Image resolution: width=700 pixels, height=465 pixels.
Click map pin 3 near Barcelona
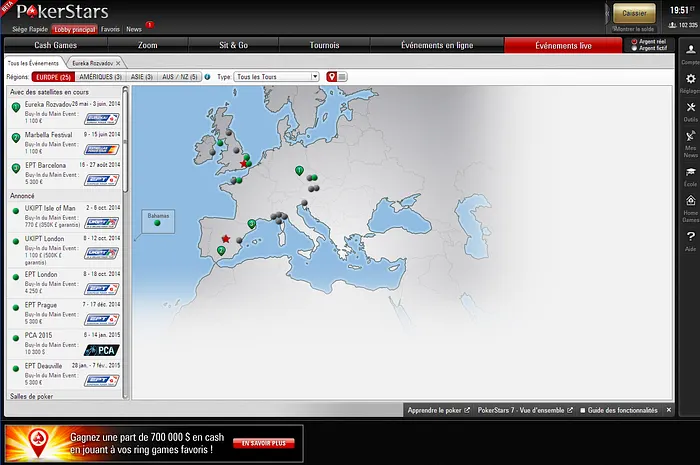[252, 224]
